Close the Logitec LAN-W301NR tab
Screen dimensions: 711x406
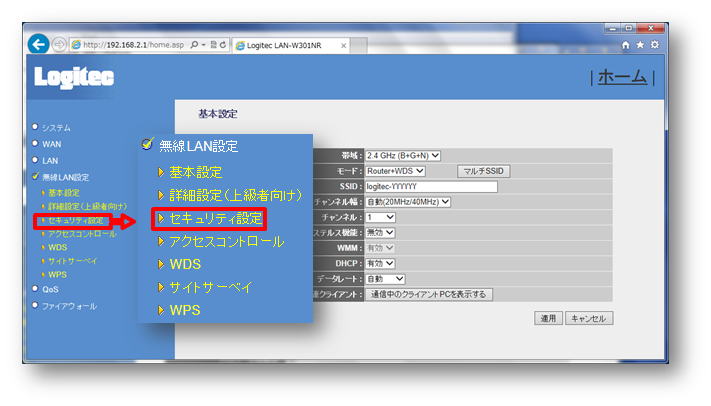[344, 45]
